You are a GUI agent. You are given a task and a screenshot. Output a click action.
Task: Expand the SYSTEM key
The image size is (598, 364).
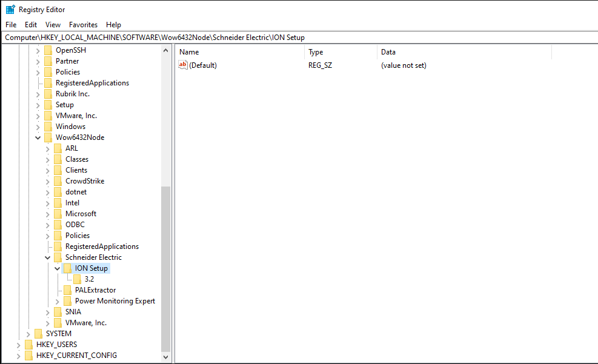click(x=28, y=334)
